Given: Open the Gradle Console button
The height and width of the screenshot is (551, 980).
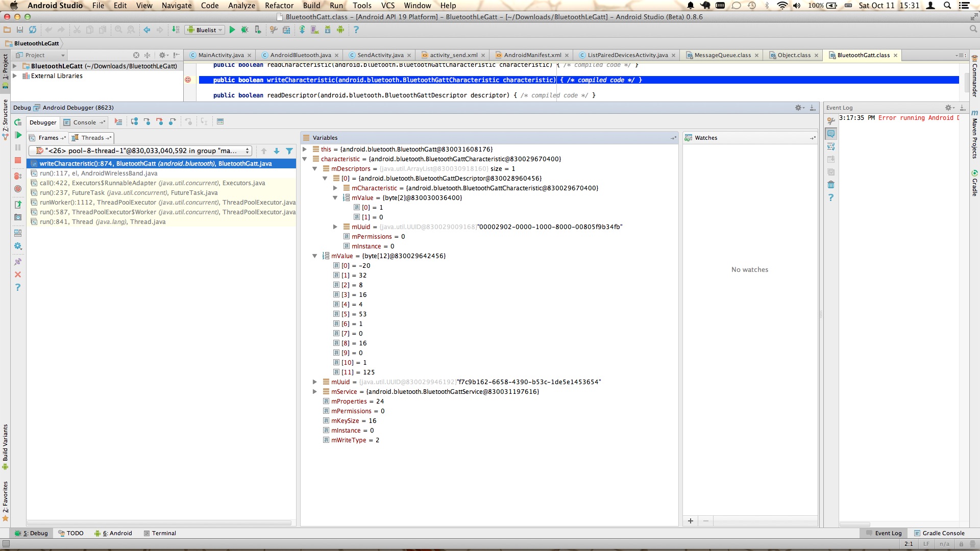Looking at the screenshot, I should click(939, 533).
